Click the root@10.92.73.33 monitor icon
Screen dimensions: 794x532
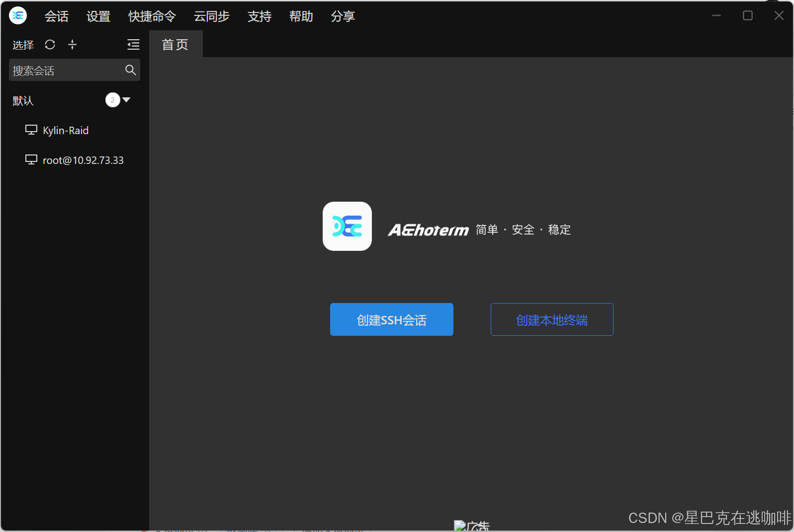tap(31, 160)
